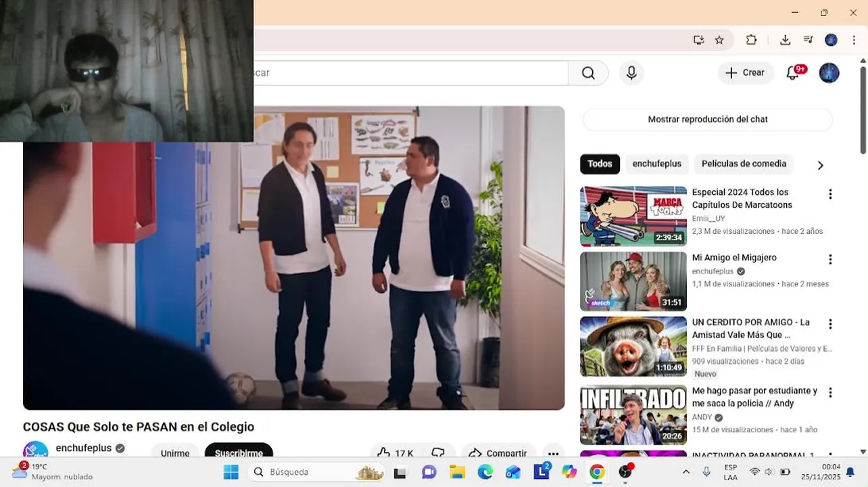
Task: Open Especial 2024 Marcatoons video thumbnail
Action: [633, 216]
